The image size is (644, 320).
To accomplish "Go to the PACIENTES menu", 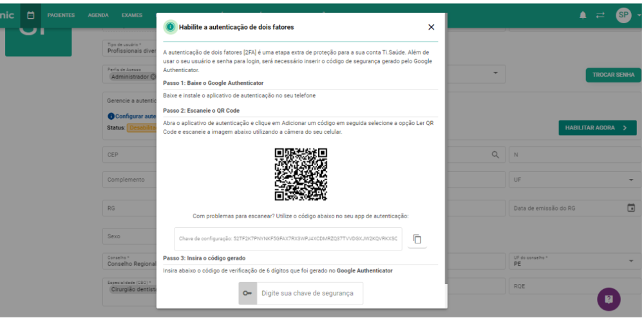I will pyautogui.click(x=61, y=15).
